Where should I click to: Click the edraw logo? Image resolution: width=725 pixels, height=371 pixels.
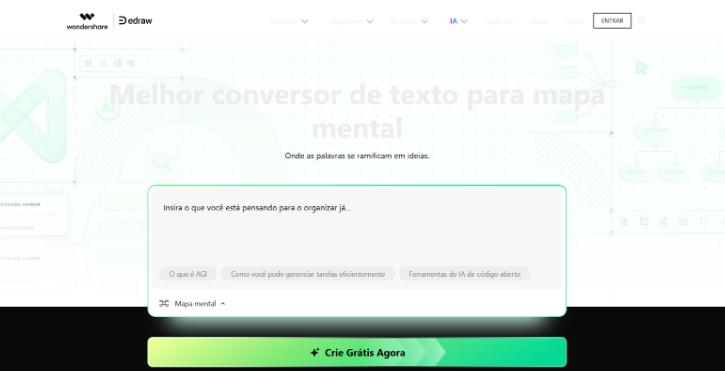tap(135, 20)
